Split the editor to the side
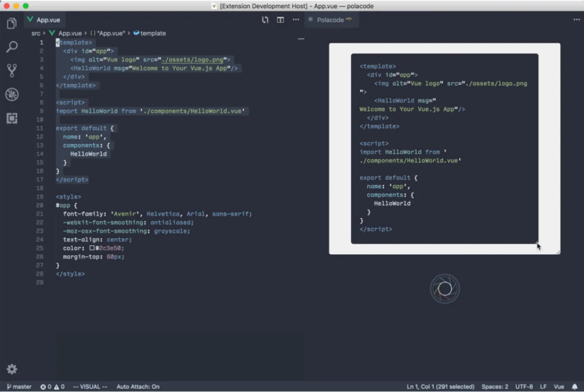This screenshot has height=392, width=584. pyautogui.click(x=280, y=20)
